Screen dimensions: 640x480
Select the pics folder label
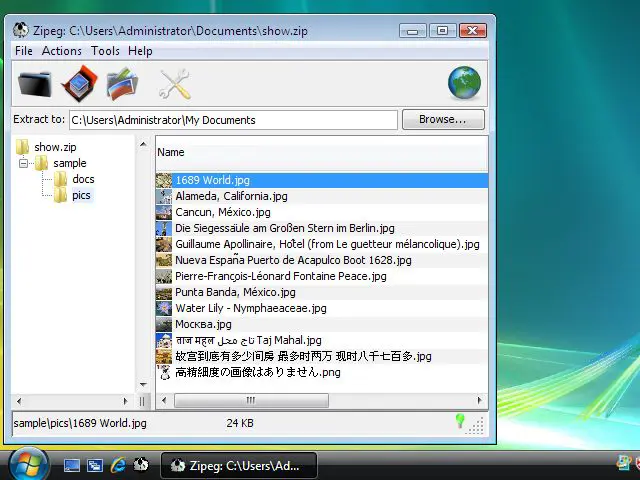(x=81, y=195)
